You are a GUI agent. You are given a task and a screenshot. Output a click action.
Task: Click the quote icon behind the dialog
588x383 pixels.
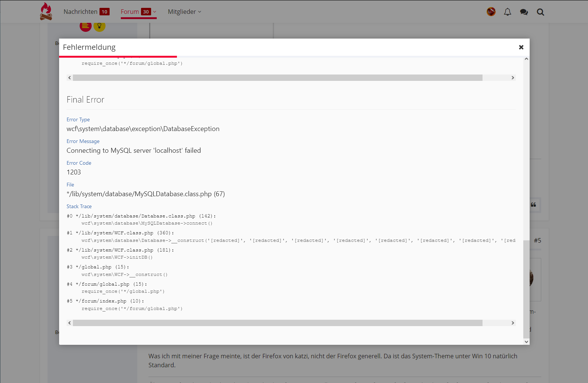[x=533, y=205]
